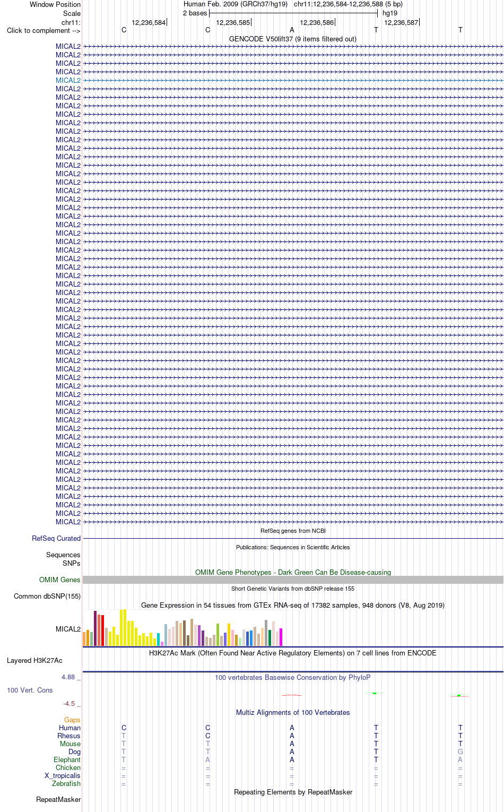Click the 'Chicken' alignment row label

[68, 768]
